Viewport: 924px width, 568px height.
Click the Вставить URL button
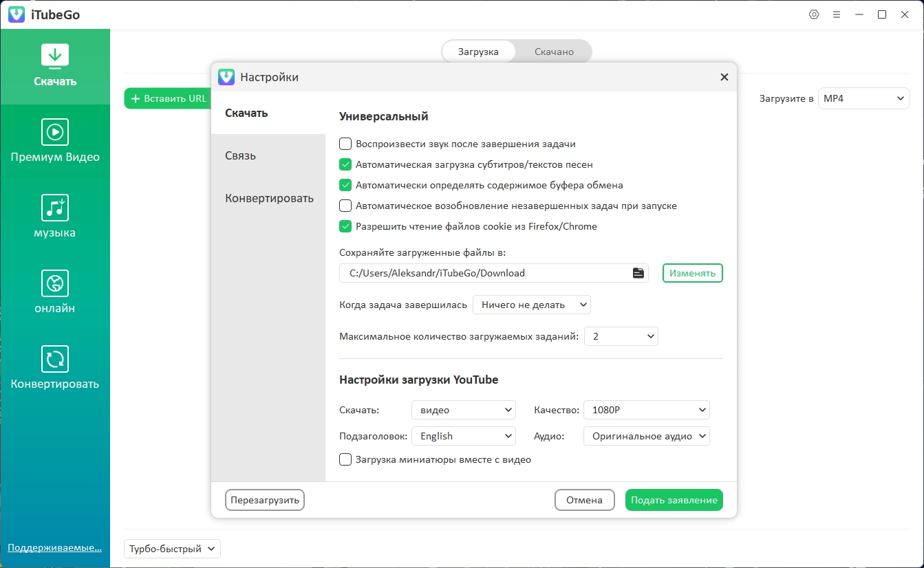click(x=167, y=98)
